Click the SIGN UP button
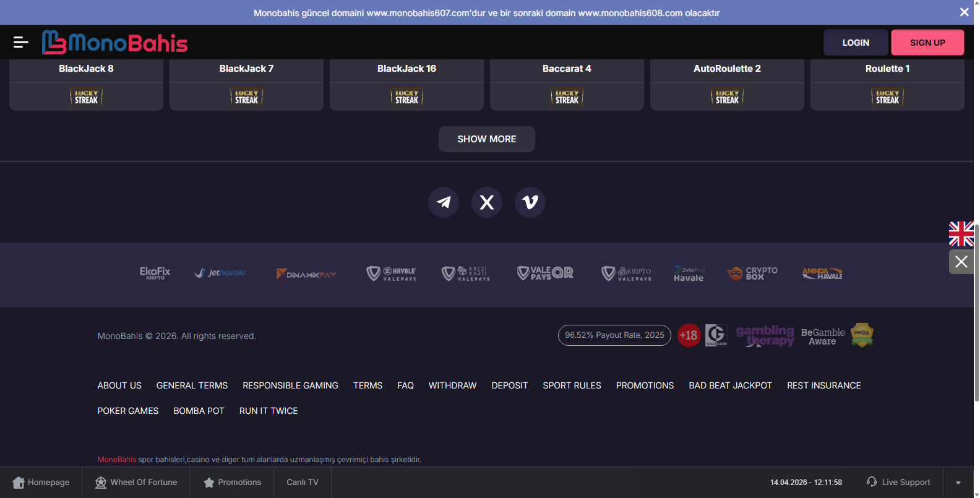This screenshot has height=498, width=980. [x=927, y=43]
